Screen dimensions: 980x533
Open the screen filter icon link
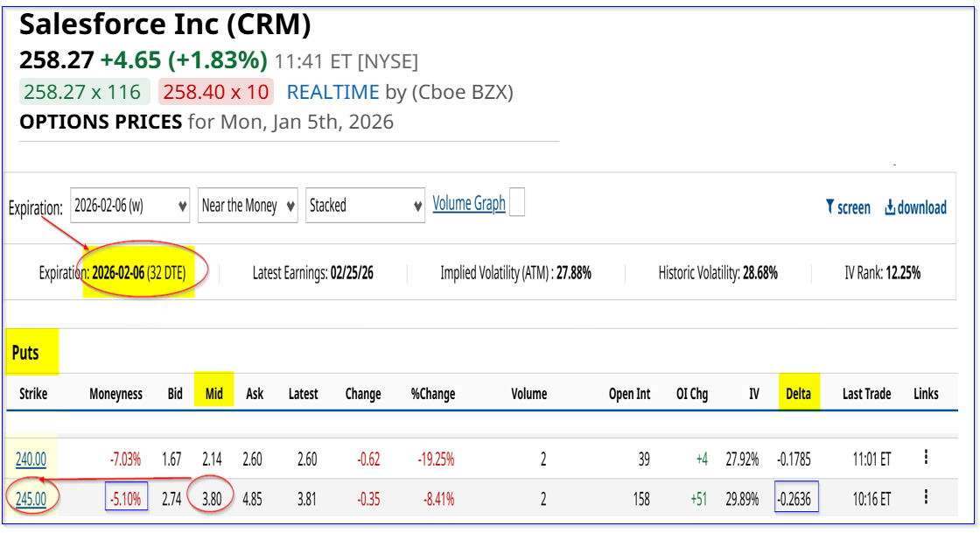click(x=847, y=207)
